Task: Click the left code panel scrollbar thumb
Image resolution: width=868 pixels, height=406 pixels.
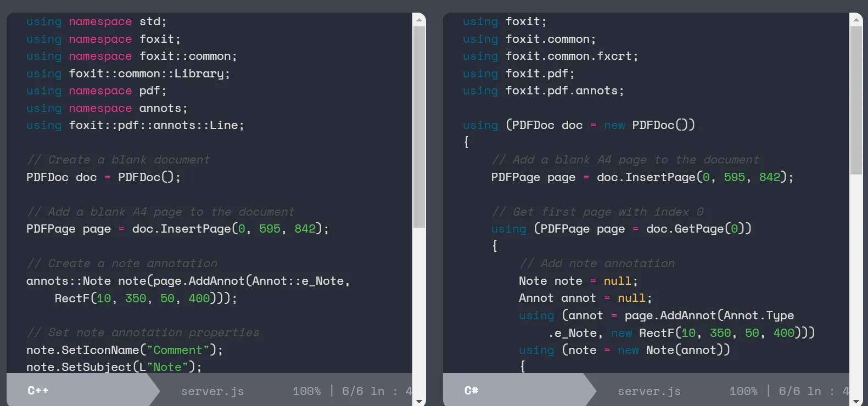Action: tap(419, 127)
